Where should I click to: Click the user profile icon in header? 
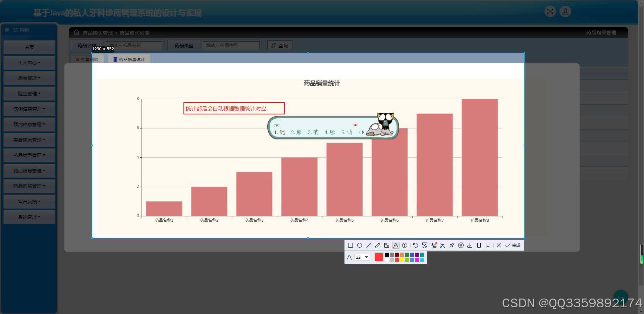(565, 12)
